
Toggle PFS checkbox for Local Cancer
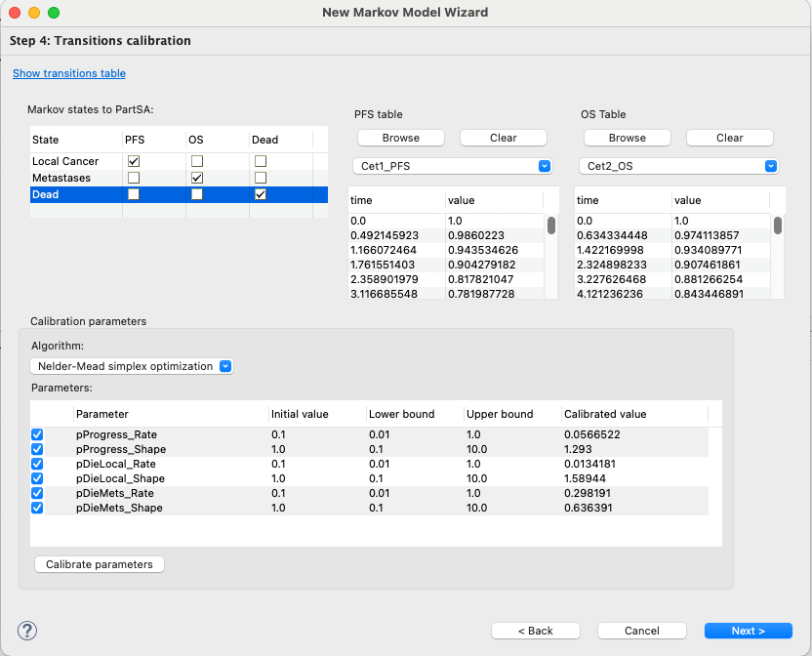(134, 161)
